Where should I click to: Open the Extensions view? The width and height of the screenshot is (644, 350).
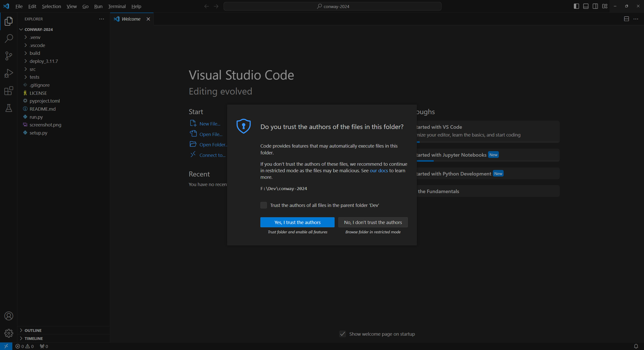click(9, 91)
